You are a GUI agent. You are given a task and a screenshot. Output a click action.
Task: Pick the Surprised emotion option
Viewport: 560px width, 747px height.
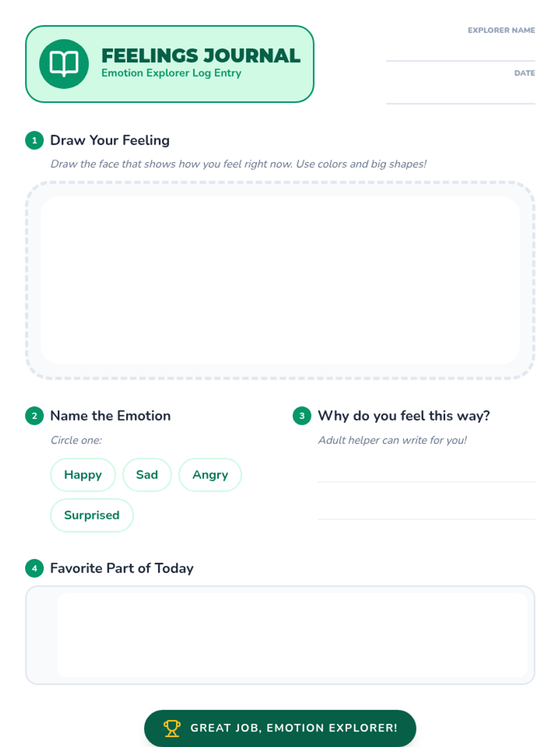pos(92,515)
